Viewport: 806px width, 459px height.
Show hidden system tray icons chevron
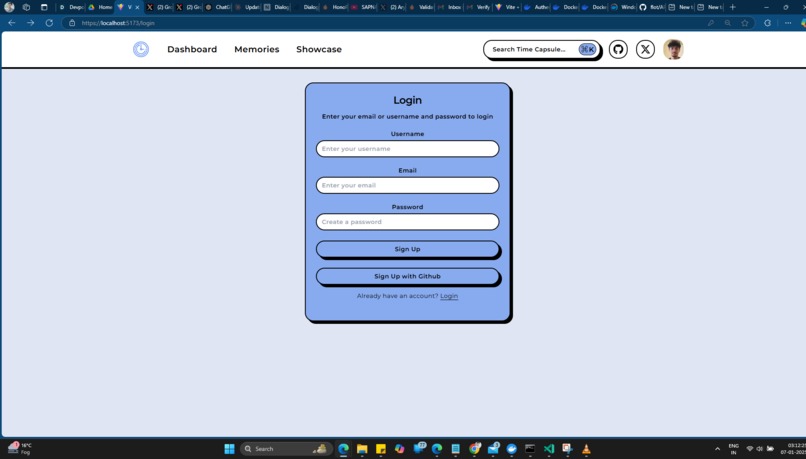click(717, 449)
